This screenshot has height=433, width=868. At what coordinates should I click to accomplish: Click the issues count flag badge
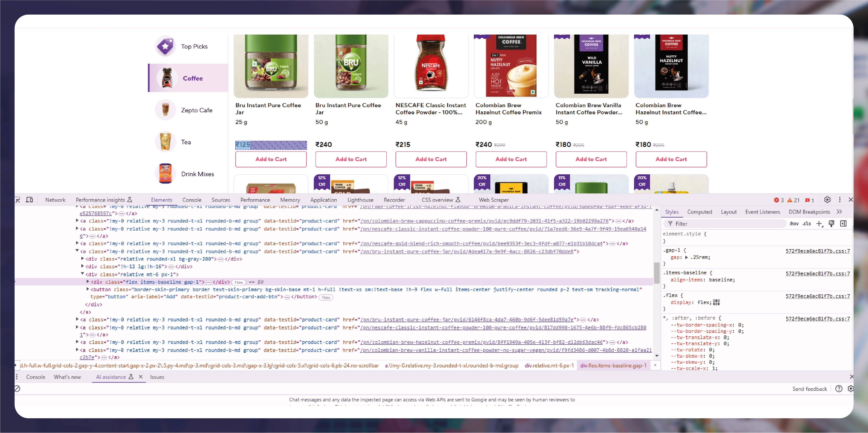(x=809, y=200)
